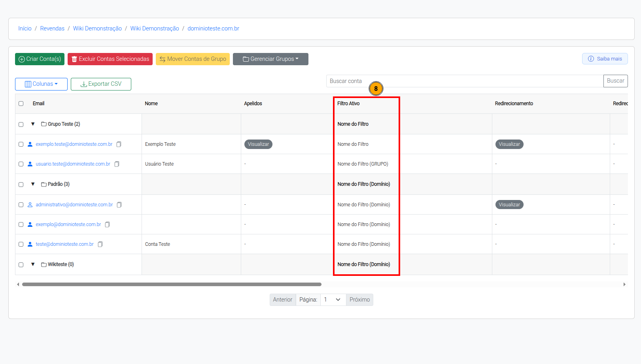Image resolution: width=641 pixels, height=364 pixels.
Task: Visualizar Redirecionamento for exemplo.teste account
Action: (509, 144)
